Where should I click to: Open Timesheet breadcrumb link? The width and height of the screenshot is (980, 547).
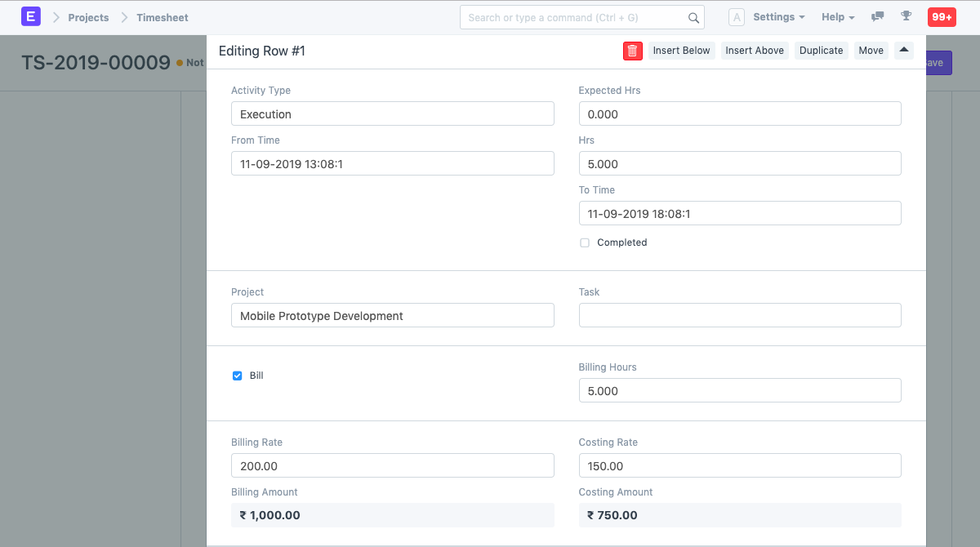pos(160,16)
